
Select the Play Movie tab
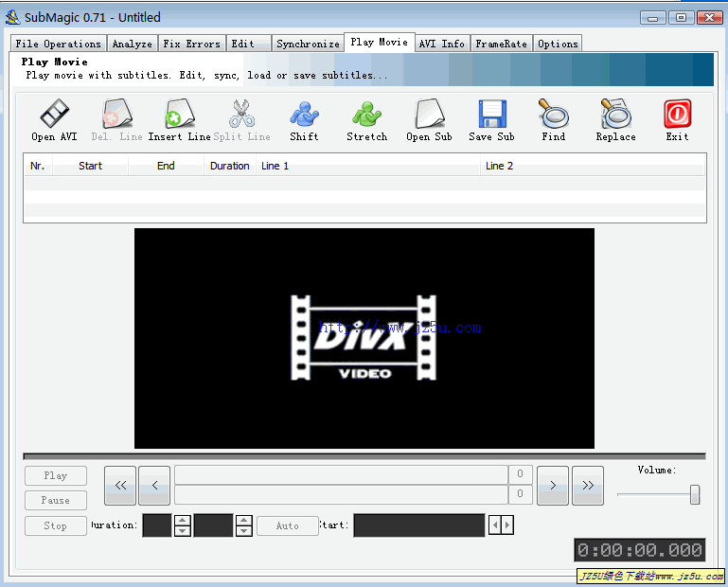(380, 43)
